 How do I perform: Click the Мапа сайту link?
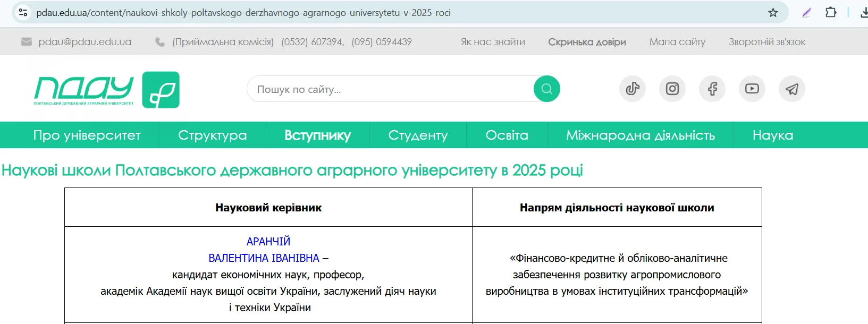pyautogui.click(x=677, y=42)
